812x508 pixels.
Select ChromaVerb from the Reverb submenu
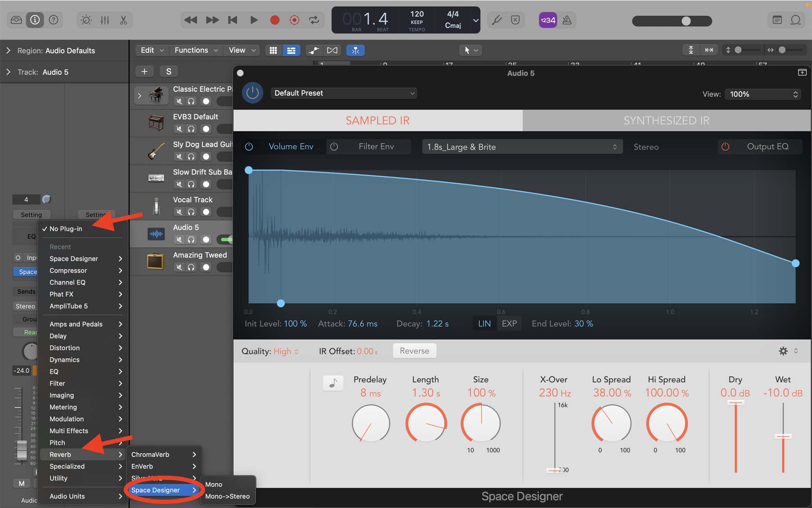[x=164, y=454]
